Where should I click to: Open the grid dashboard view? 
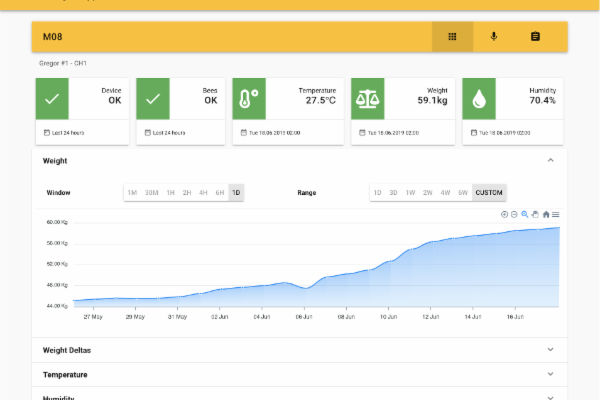point(452,37)
